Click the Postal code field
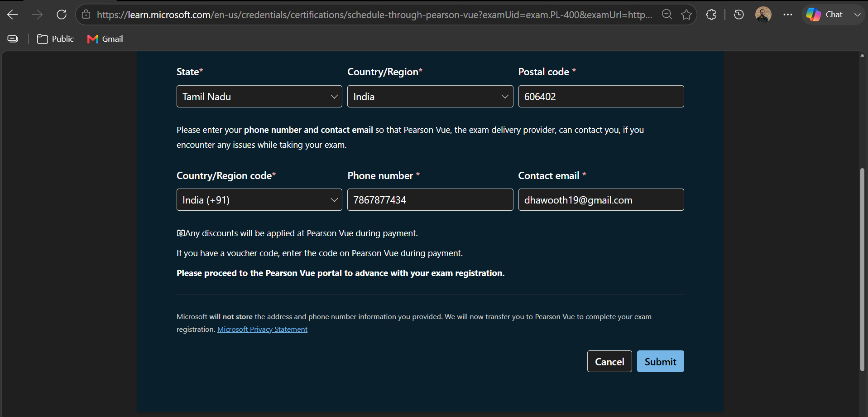The height and width of the screenshot is (417, 868). (x=601, y=97)
